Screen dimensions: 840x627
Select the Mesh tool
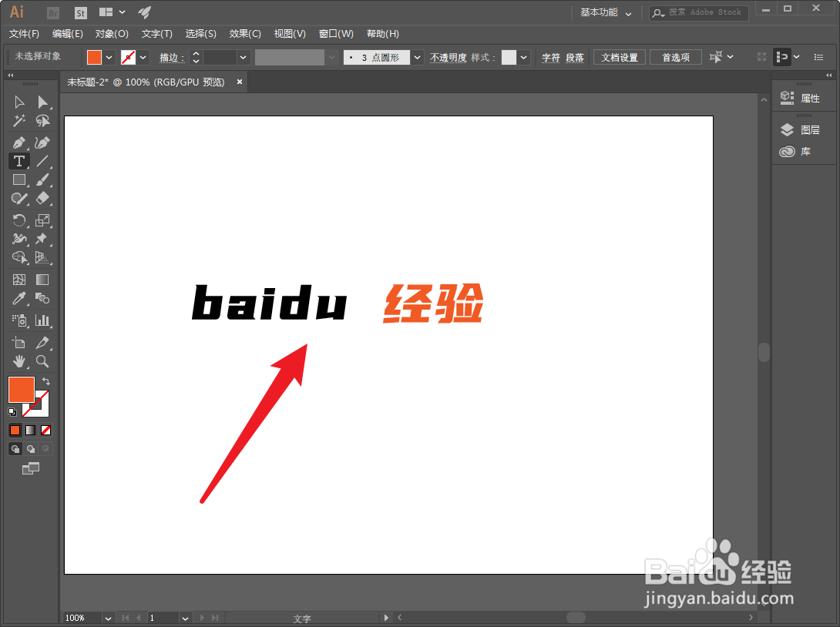pos(19,280)
